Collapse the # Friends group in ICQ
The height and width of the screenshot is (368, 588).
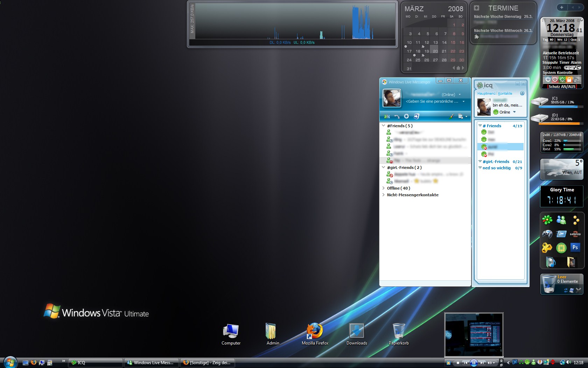tap(480, 125)
